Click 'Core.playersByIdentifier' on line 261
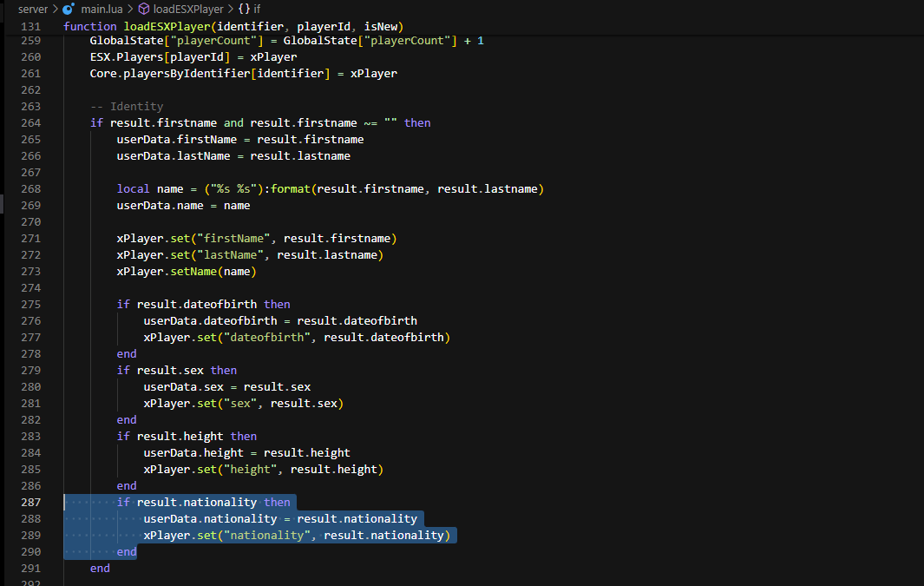The width and height of the screenshot is (924, 586). pyautogui.click(x=170, y=73)
